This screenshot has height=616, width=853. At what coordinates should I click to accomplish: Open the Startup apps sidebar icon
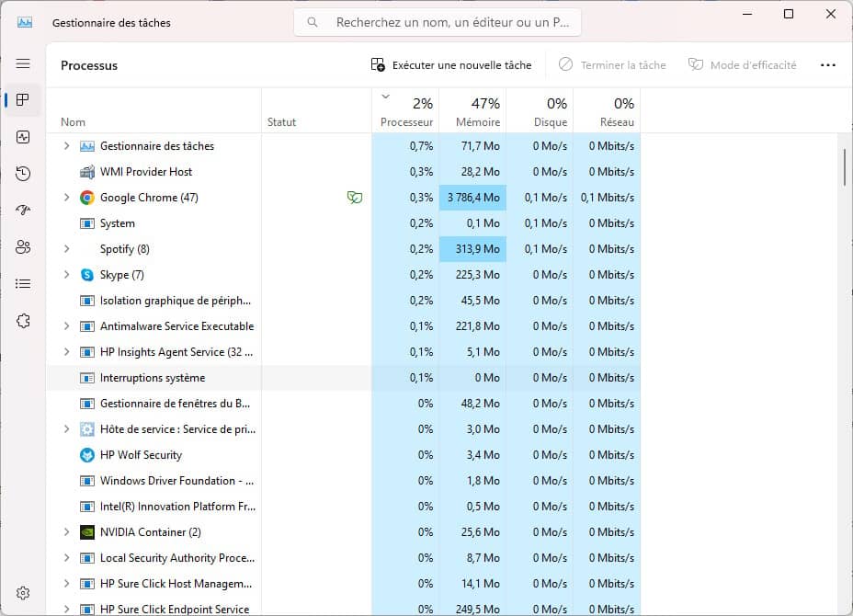point(23,210)
